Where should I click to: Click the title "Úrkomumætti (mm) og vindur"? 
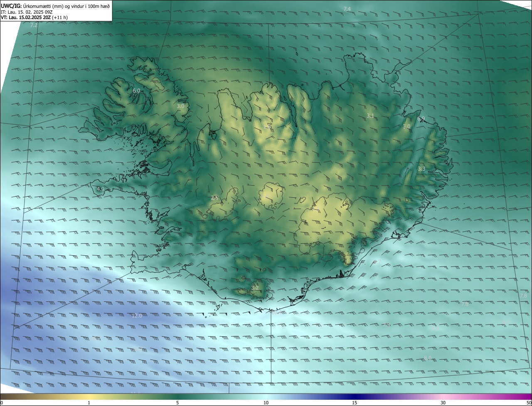coord(66,5)
